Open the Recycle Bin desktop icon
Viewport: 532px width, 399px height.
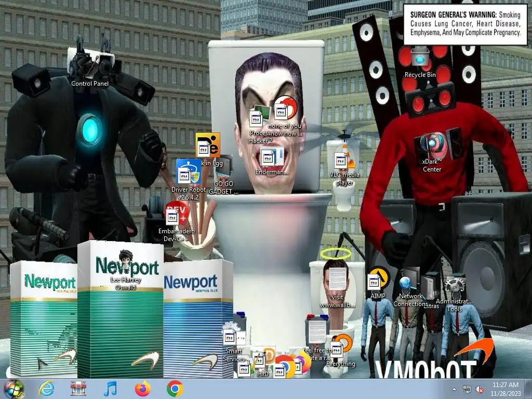pyautogui.click(x=420, y=62)
